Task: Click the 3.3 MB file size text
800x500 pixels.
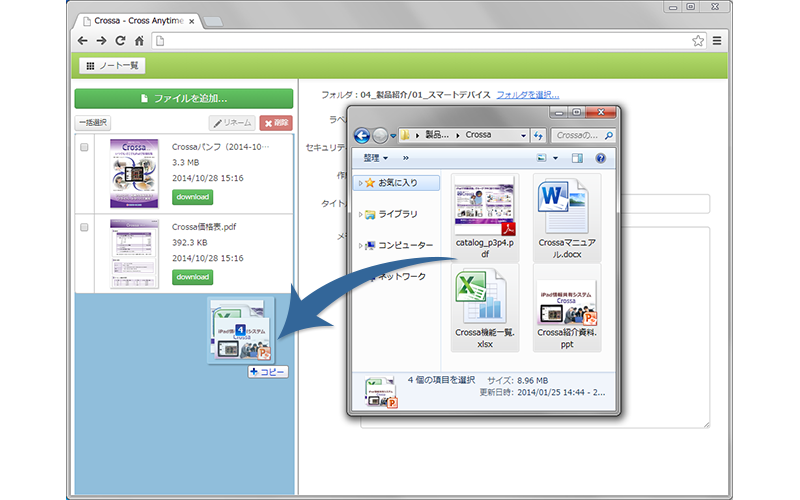Action: coord(185,163)
